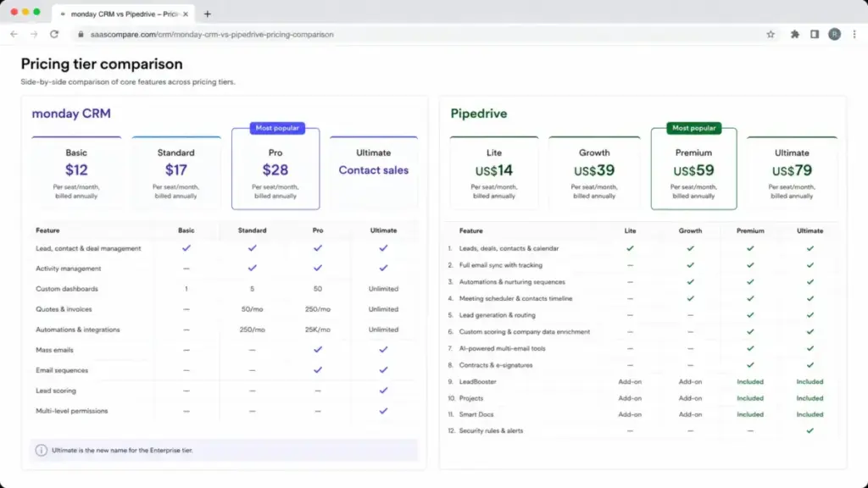
Task: Click the Growth Add-on for Smart Docs
Action: [x=690, y=414]
